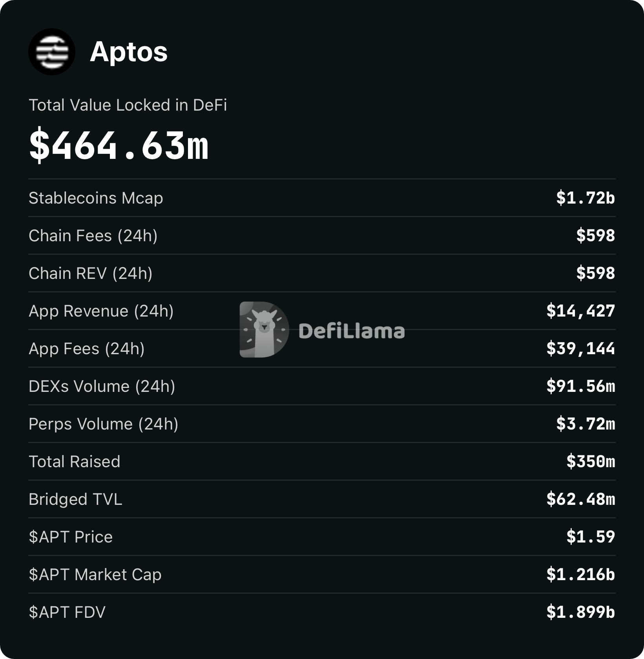644x659 pixels.
Task: Click the $APT Market Cap label
Action: (95, 575)
